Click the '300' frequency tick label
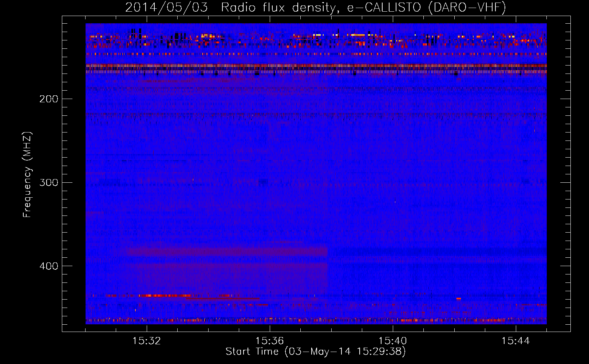589x364 pixels. point(49,182)
